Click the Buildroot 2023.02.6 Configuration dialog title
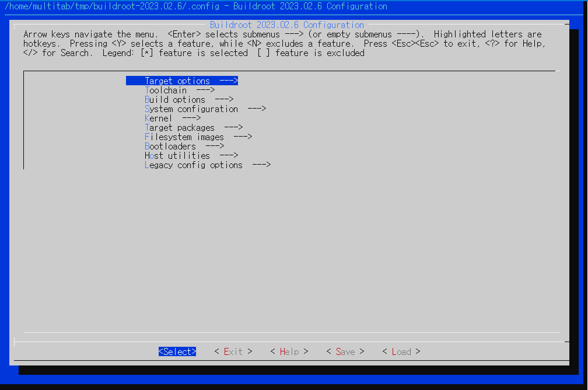This screenshot has width=588, height=390. pyautogui.click(x=287, y=25)
